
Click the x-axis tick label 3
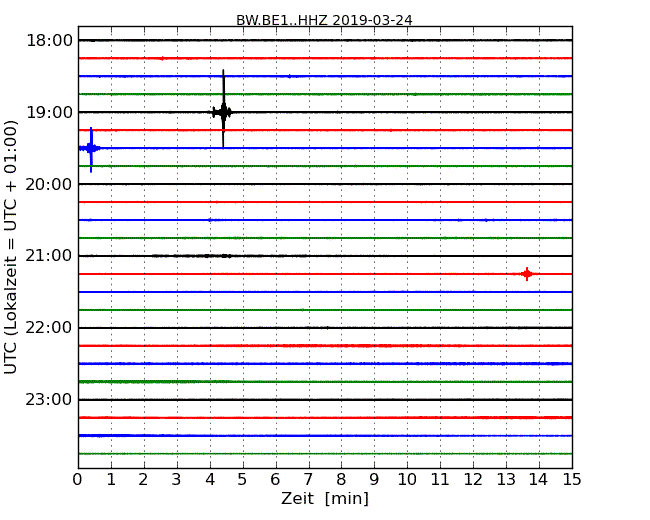[x=177, y=480]
